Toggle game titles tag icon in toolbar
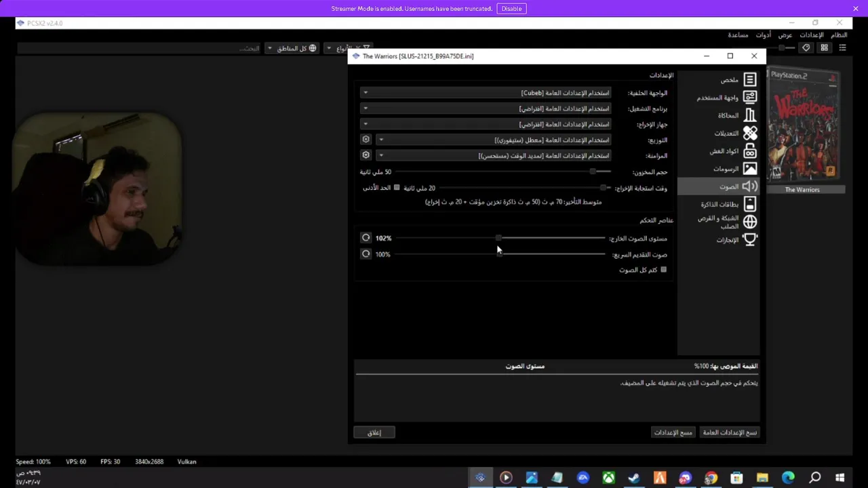 pos(806,47)
